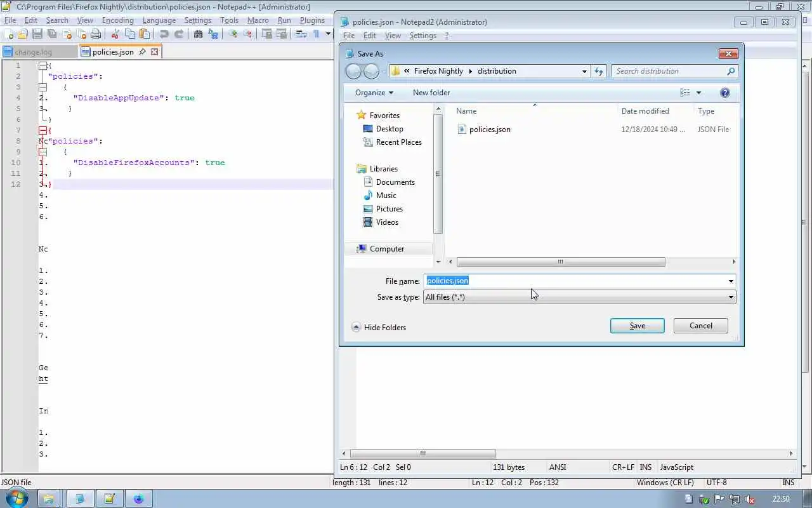Image resolution: width=812 pixels, height=508 pixels.
Task: Refresh the distribution folder view
Action: [x=599, y=71]
